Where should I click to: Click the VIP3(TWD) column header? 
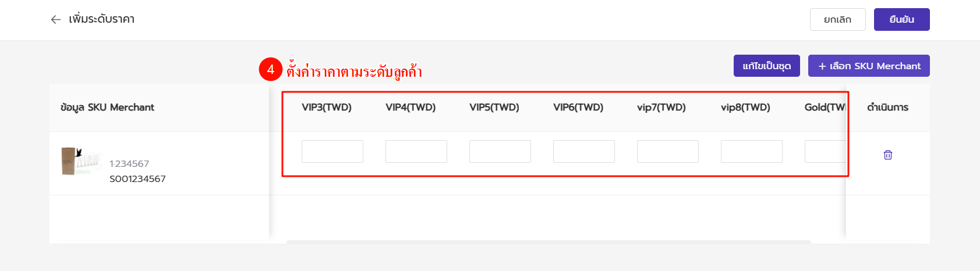327,107
